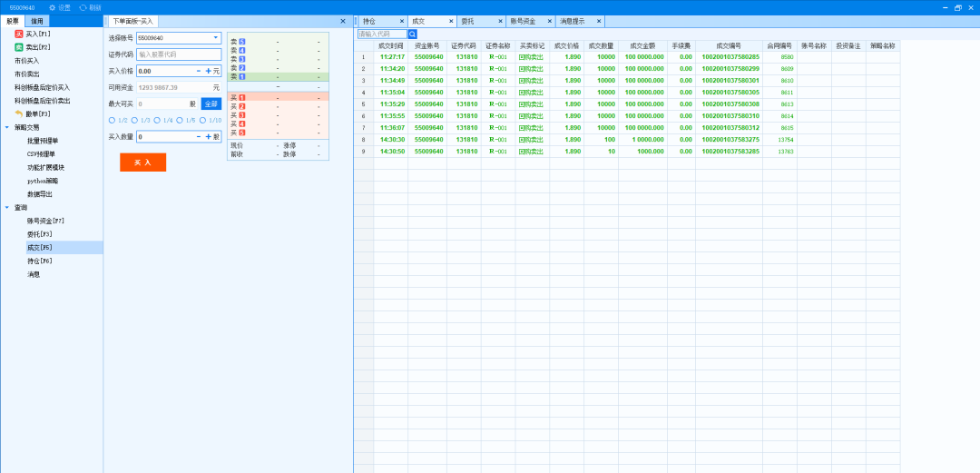The height and width of the screenshot is (473, 980).
Task: Open 市价卖出 in the sidebar
Action: [x=27, y=74]
